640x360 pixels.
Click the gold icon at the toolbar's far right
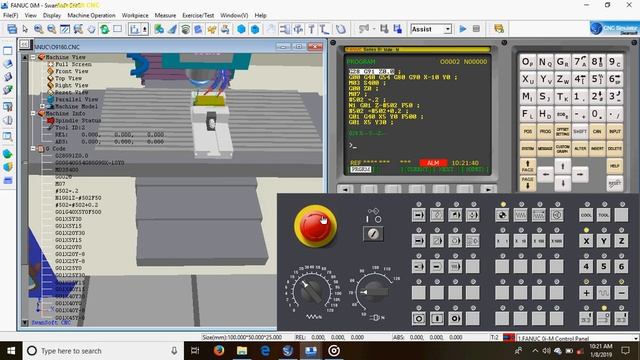pos(499,29)
